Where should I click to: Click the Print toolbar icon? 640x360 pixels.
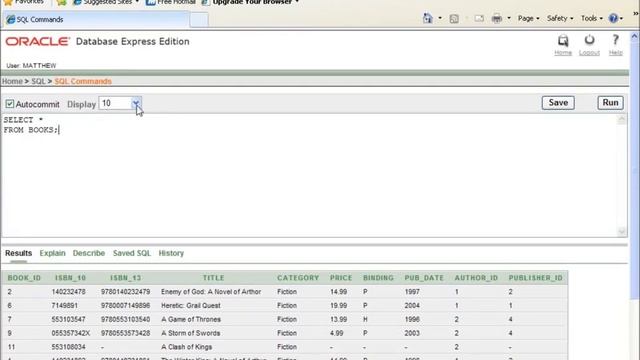tap(497, 18)
